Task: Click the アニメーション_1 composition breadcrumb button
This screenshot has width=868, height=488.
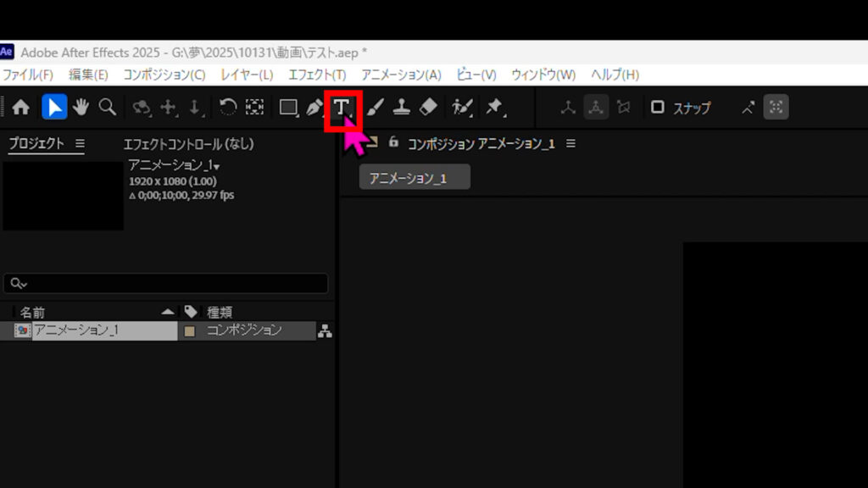Action: click(414, 177)
